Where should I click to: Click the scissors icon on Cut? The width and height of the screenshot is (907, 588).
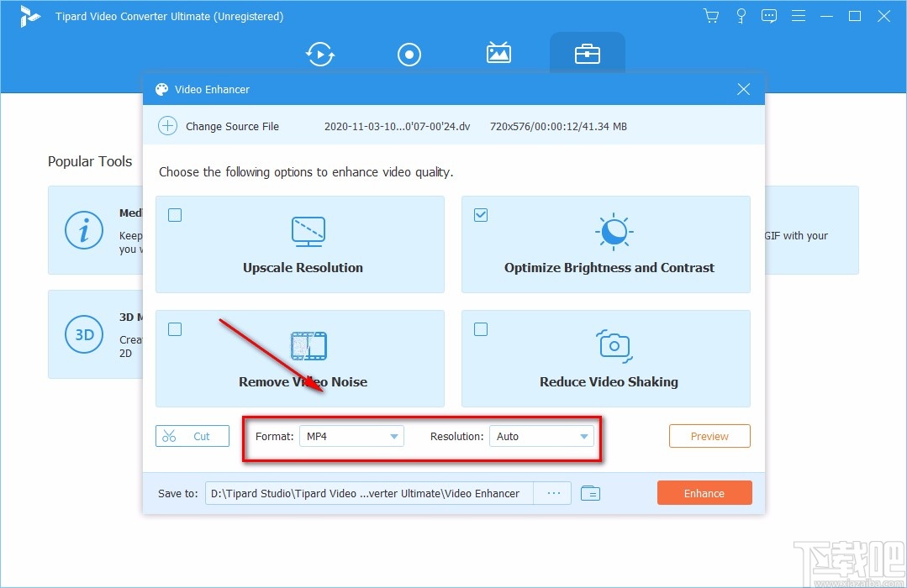(169, 436)
